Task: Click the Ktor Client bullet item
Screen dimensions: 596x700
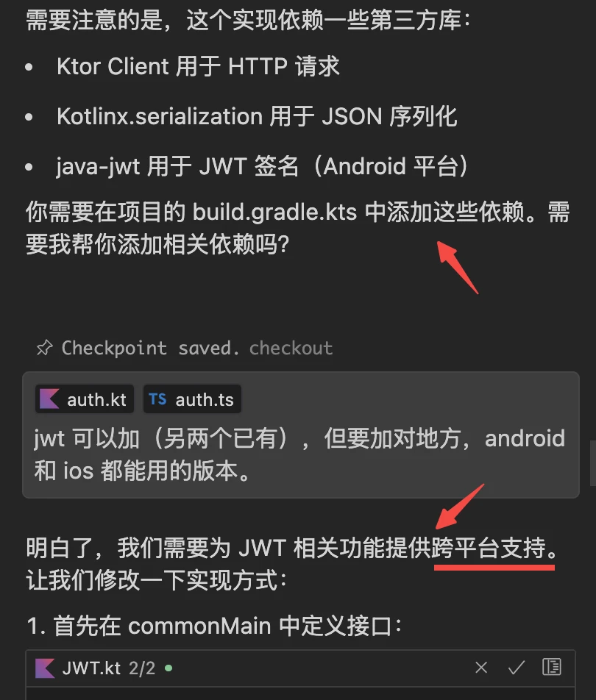Action: coord(198,66)
